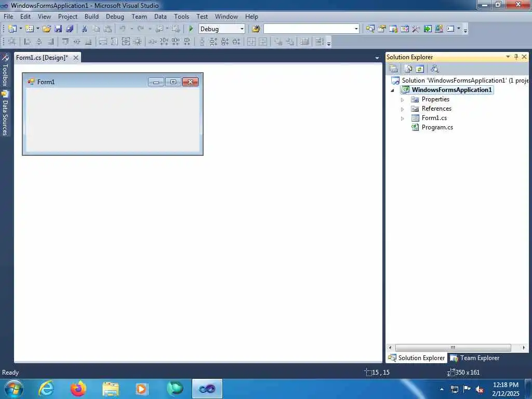The image size is (532, 399).
Task: Open the Start Page green arrow icon
Action: pyautogui.click(x=428, y=29)
